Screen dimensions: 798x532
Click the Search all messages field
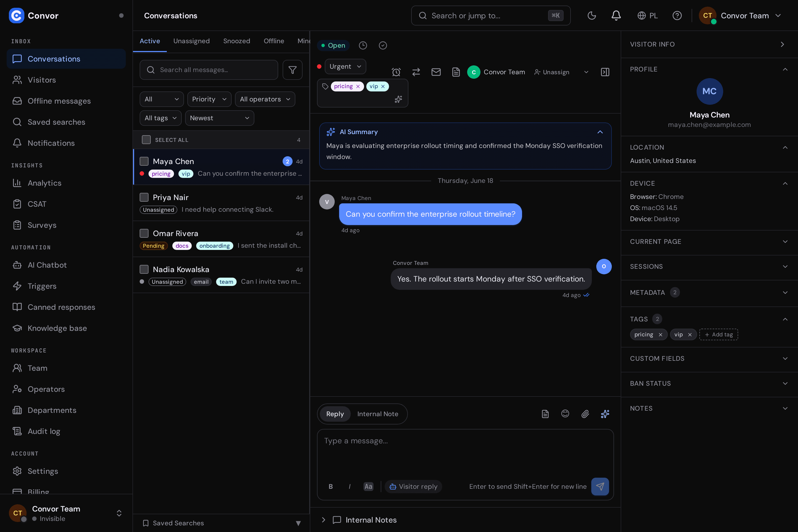209,70
